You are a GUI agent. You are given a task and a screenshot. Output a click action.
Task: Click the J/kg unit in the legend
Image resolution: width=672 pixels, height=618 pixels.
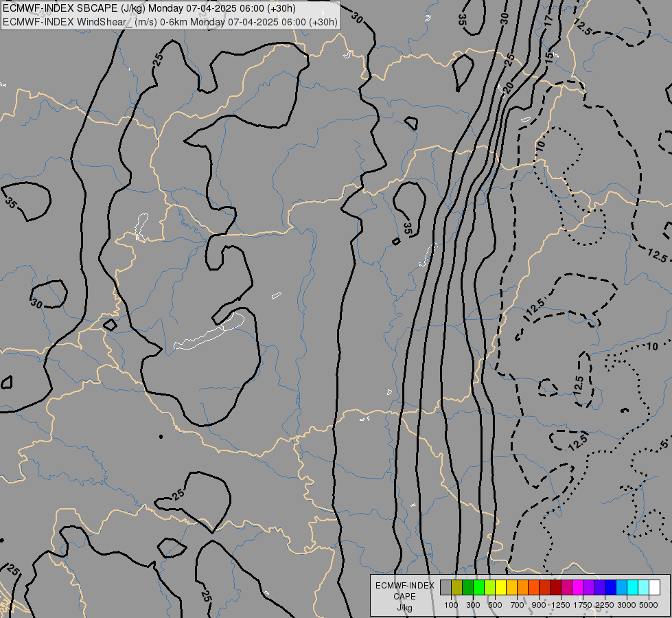404,608
